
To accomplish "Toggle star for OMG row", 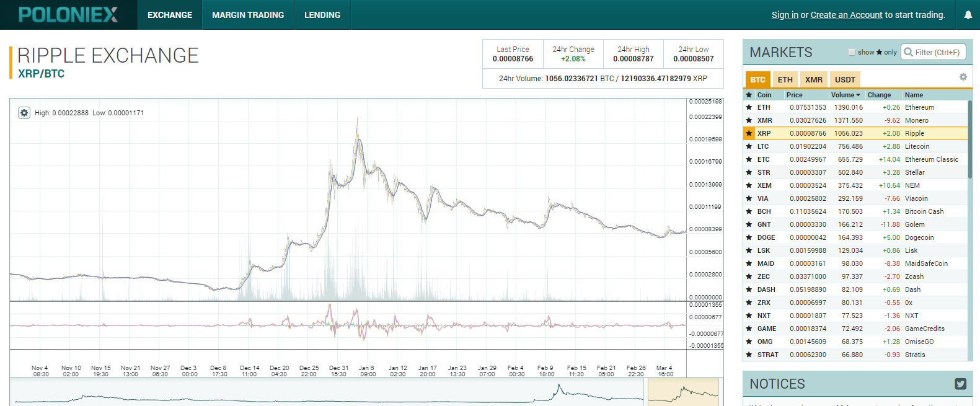I will 749,342.
